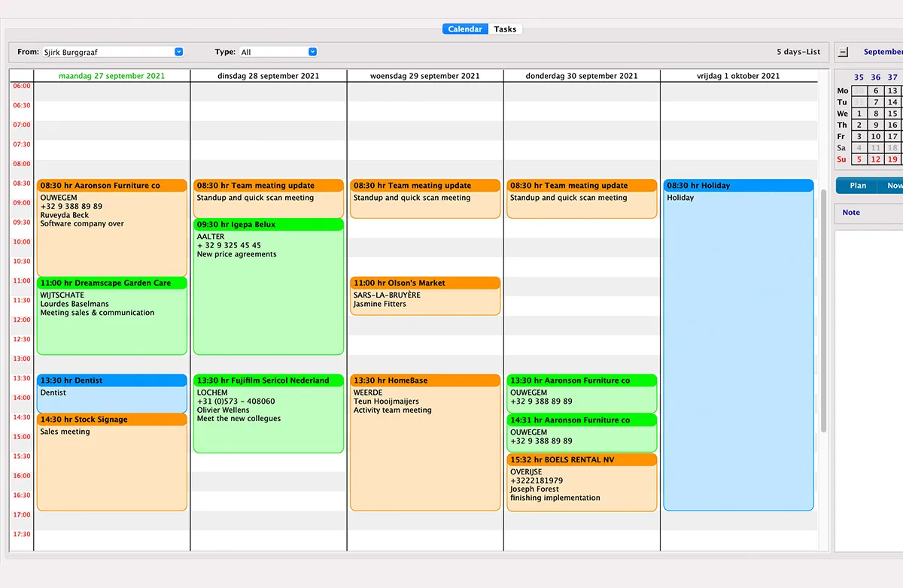
Task: Select the maandag 27 september 2021 header
Action: (112, 76)
